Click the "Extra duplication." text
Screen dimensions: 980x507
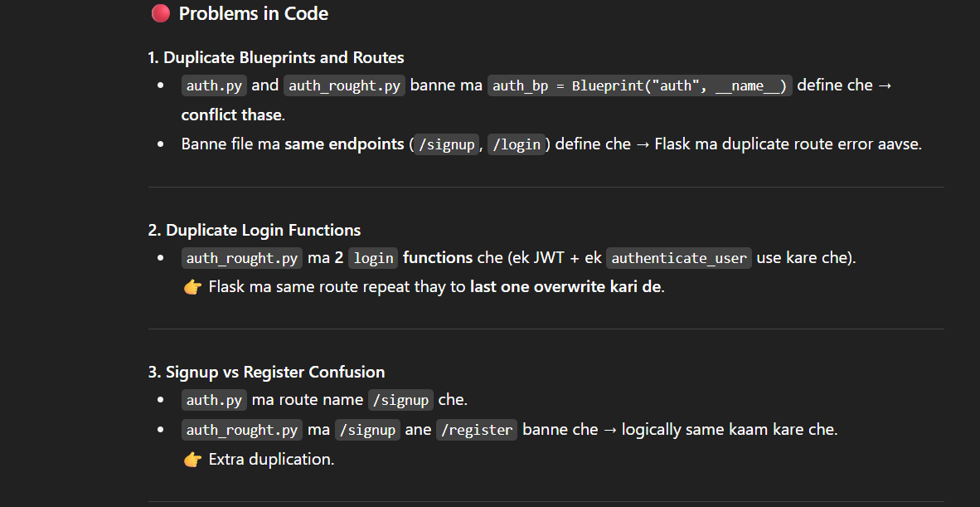[x=271, y=459]
